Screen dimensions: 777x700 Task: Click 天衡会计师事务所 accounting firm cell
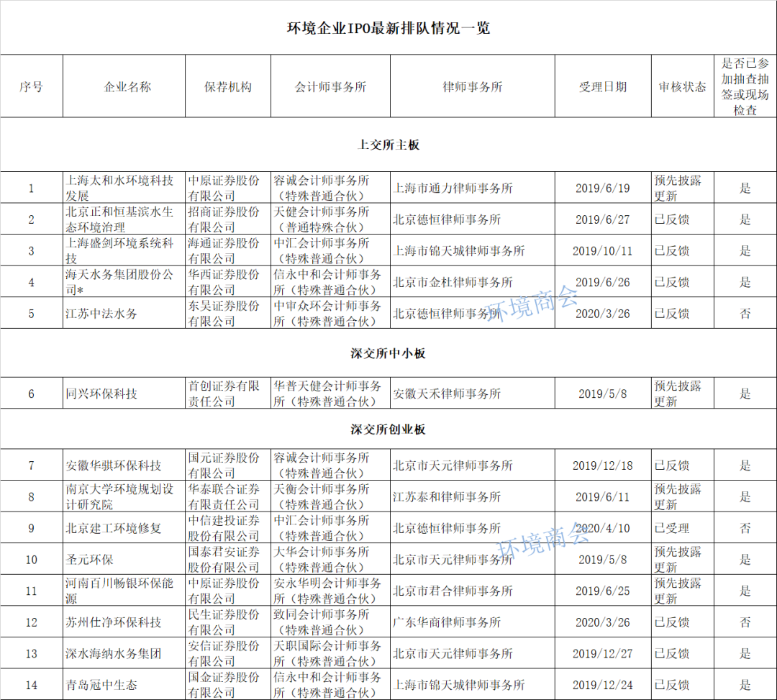coord(330,496)
